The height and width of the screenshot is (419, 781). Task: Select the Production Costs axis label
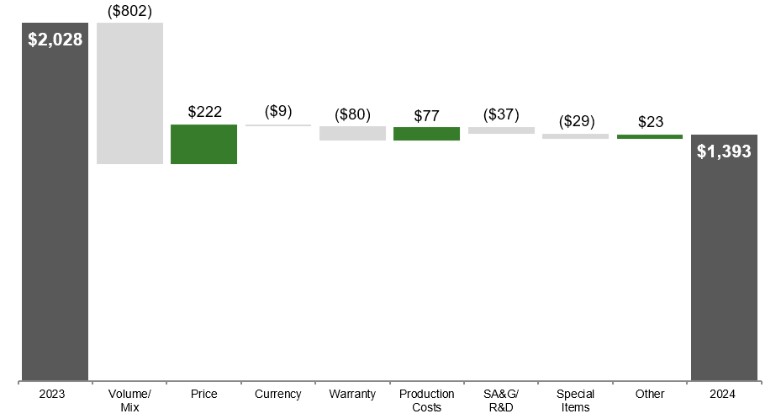pyautogui.click(x=426, y=400)
